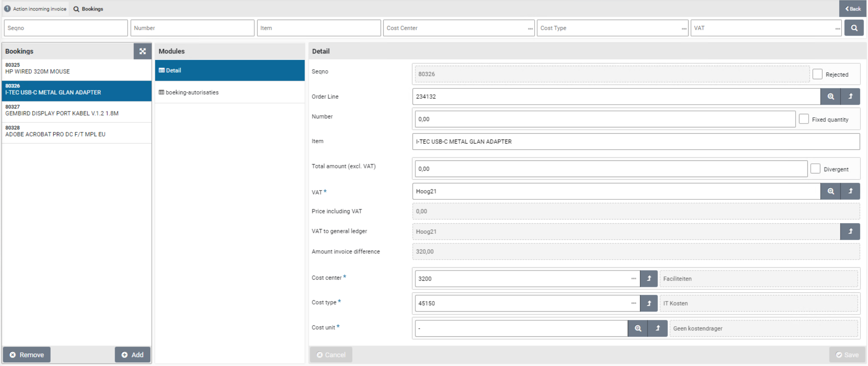Open Order Line lookup magnifier
Screen dimensions: 868x366
(830, 96)
